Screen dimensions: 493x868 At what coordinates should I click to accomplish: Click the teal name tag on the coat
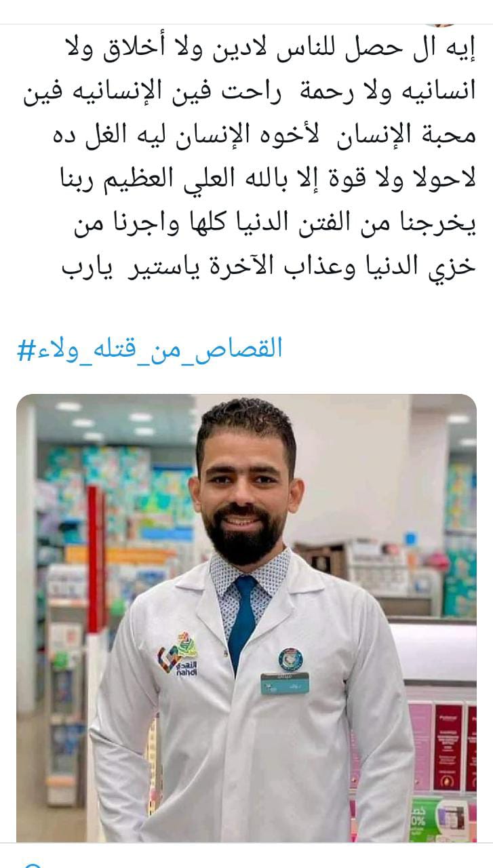[285, 683]
